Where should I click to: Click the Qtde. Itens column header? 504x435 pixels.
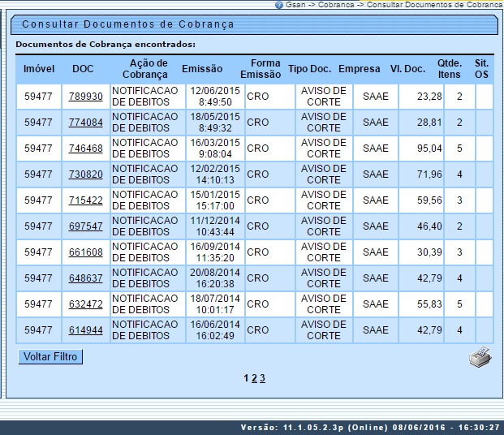pyautogui.click(x=450, y=69)
